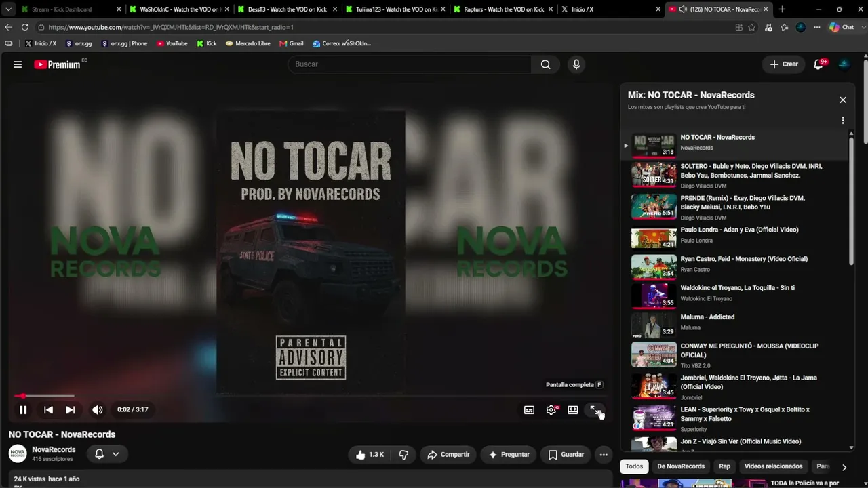The width and height of the screenshot is (868, 488).
Task: Open the tab search dropdown
Action: [x=8, y=9]
